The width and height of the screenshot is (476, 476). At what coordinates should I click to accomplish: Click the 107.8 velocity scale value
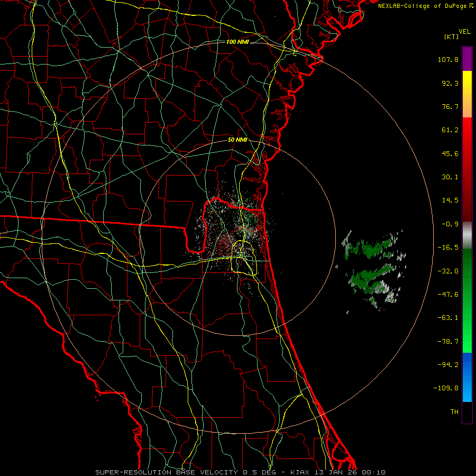tap(448, 59)
